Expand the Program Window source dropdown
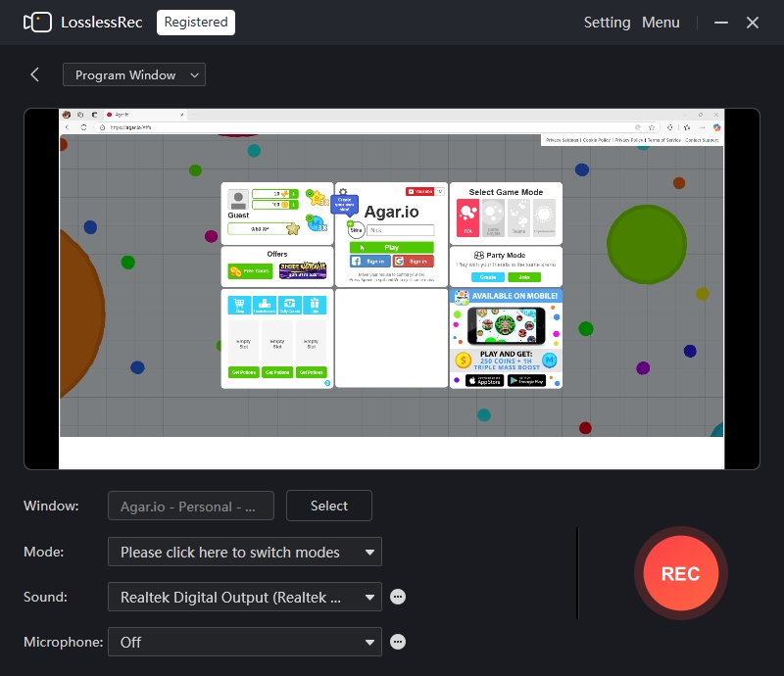Image resolution: width=784 pixels, height=676 pixels. (134, 74)
